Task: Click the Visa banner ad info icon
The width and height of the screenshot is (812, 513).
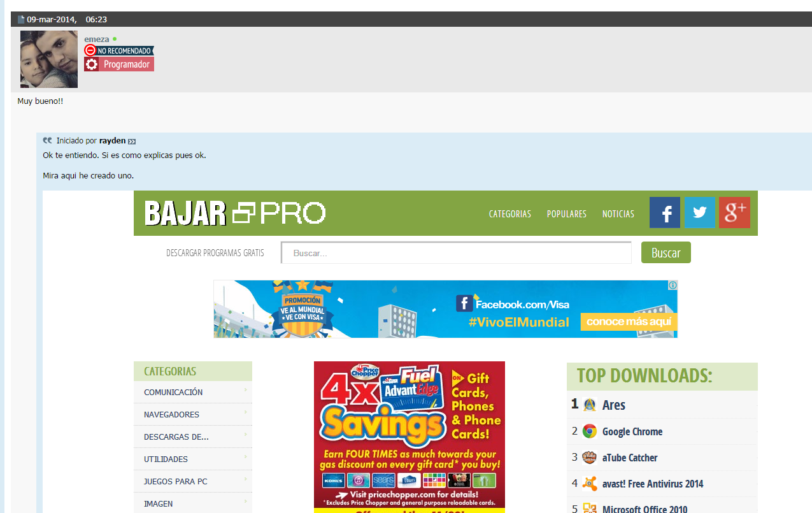Action: pos(673,285)
